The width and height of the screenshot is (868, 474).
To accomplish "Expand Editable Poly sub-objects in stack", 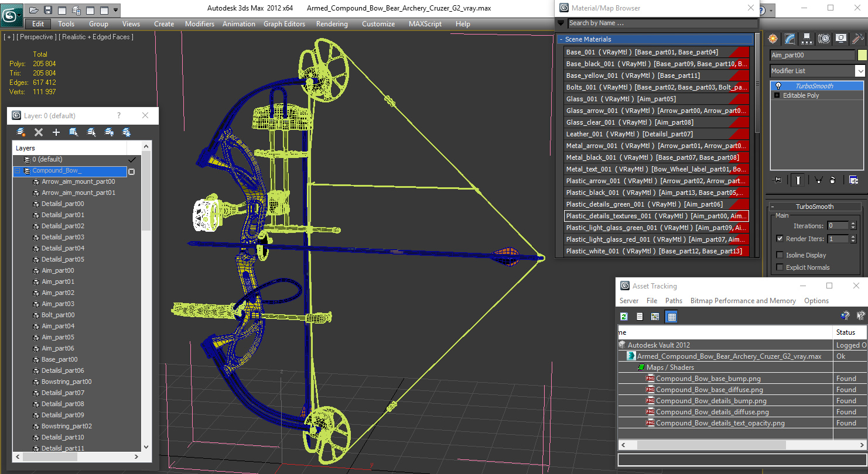I will tap(777, 95).
